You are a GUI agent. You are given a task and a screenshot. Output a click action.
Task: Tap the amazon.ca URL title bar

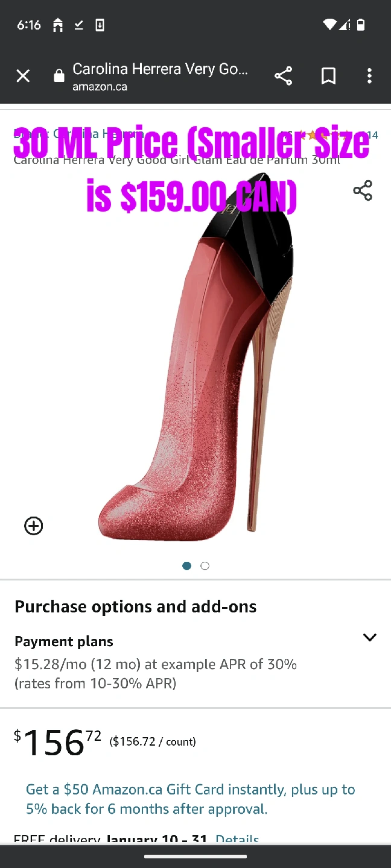[x=160, y=77]
